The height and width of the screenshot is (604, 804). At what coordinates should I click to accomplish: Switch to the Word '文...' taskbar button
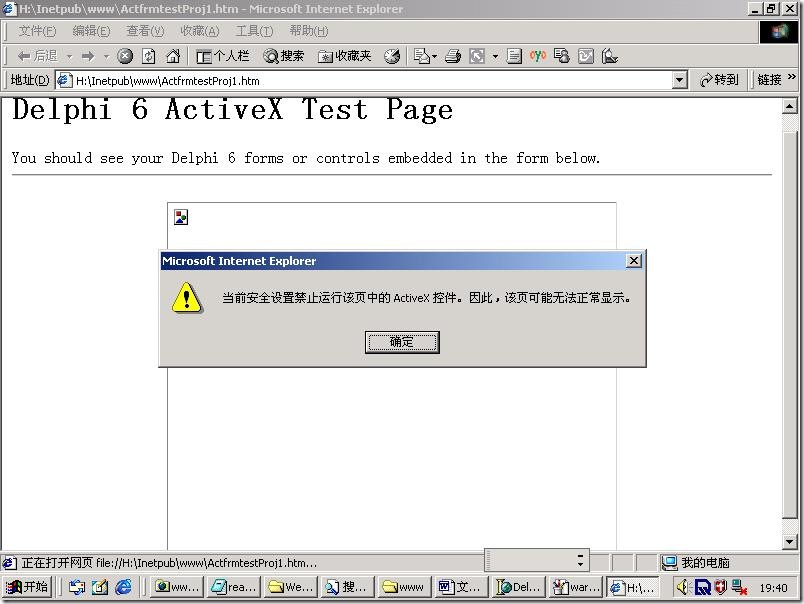461,587
